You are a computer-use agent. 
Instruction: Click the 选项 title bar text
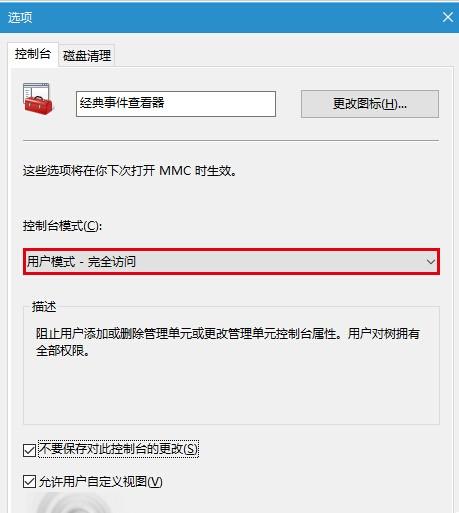(x=20, y=17)
